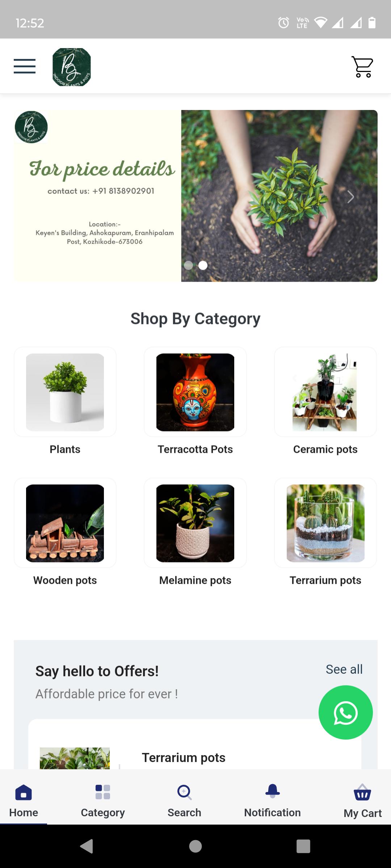
Task: Open the shopping cart icon in header
Action: coord(362,67)
